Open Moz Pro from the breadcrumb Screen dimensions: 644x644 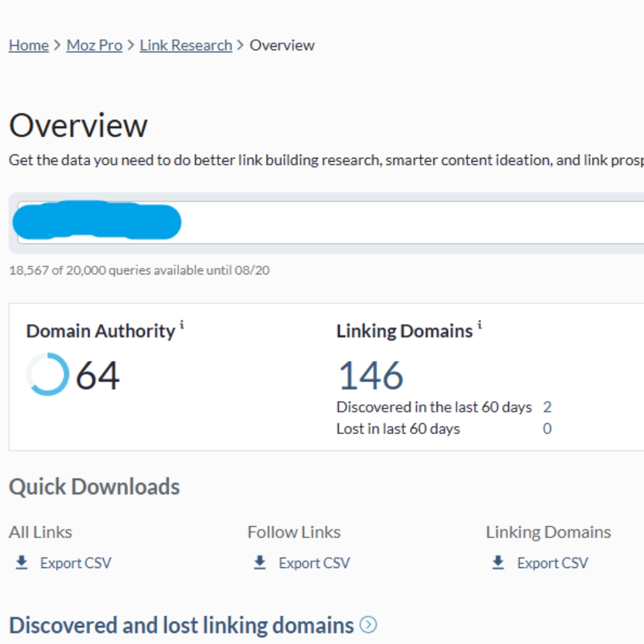click(x=94, y=45)
